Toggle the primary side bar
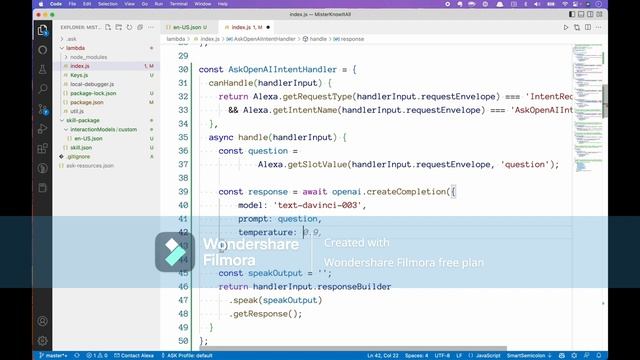The width and height of the screenshot is (640, 360). (572, 14)
